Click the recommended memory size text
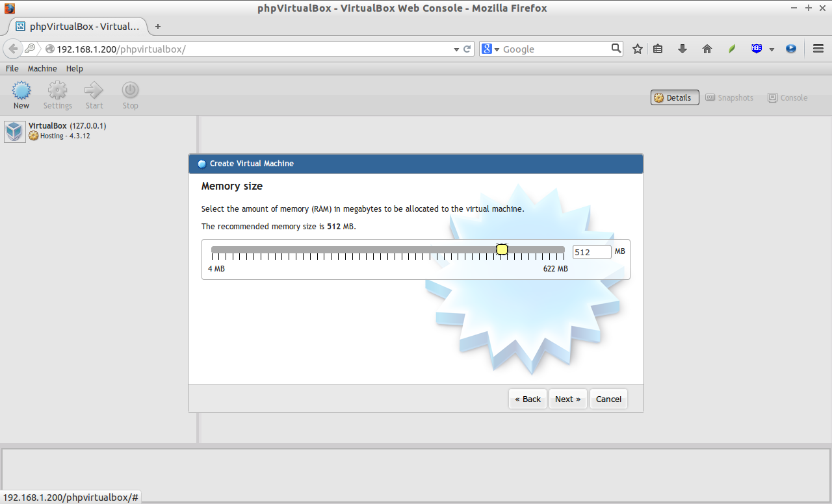The image size is (832, 504). [x=279, y=227]
